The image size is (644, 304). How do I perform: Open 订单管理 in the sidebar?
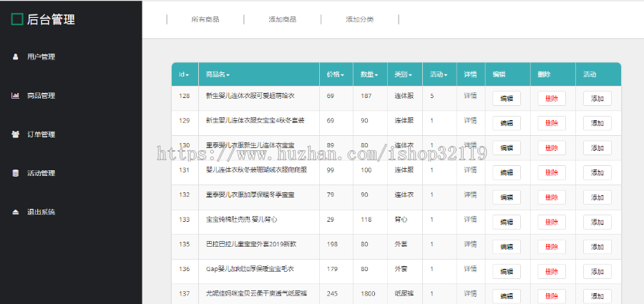(x=41, y=134)
